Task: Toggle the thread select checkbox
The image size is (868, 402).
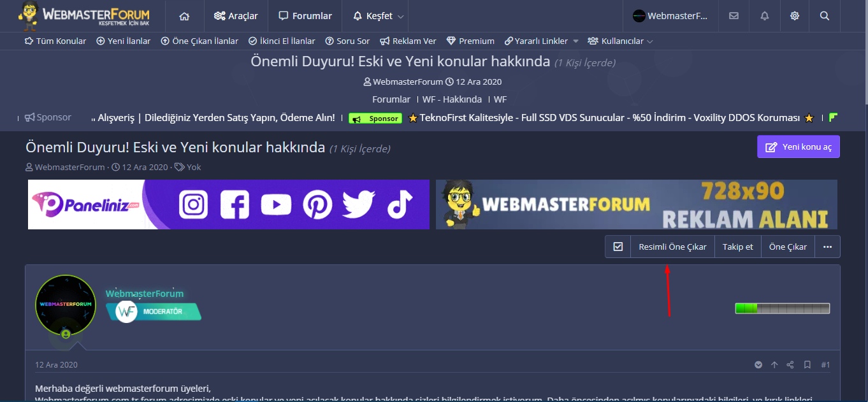Action: pos(618,247)
